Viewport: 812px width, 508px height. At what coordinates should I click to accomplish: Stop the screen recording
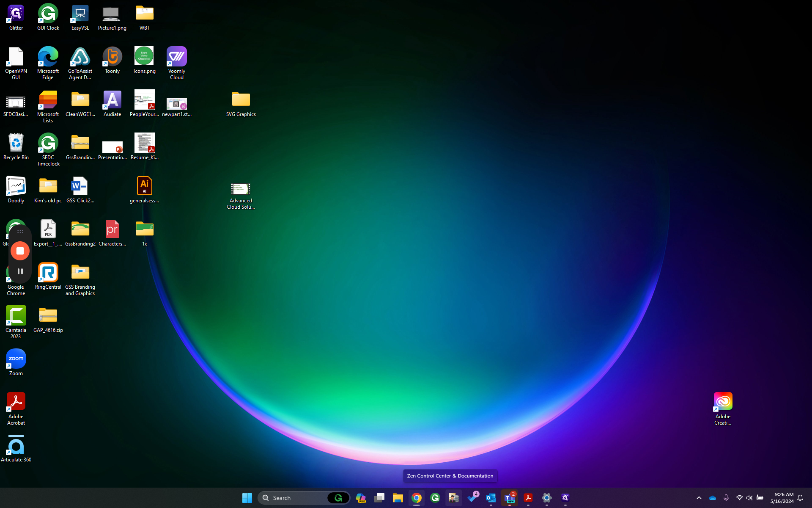20,251
